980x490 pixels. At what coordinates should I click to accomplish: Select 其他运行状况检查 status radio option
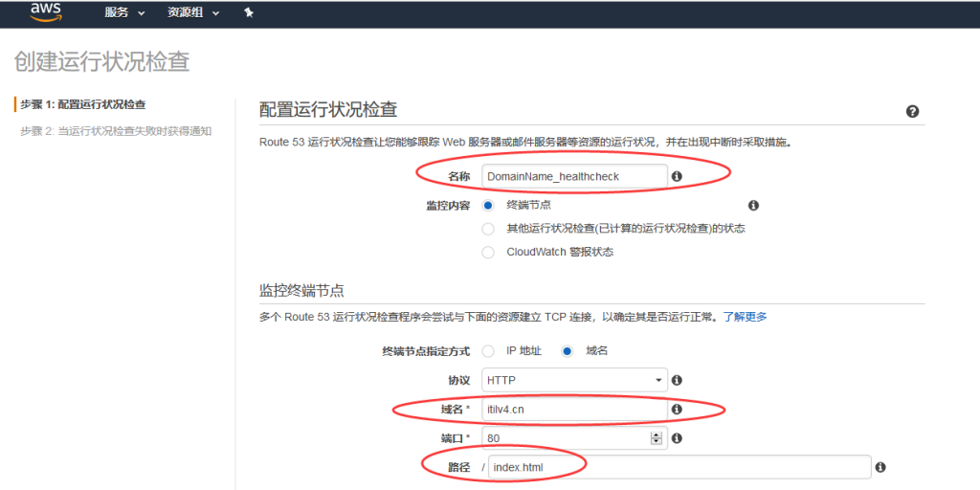coord(488,229)
